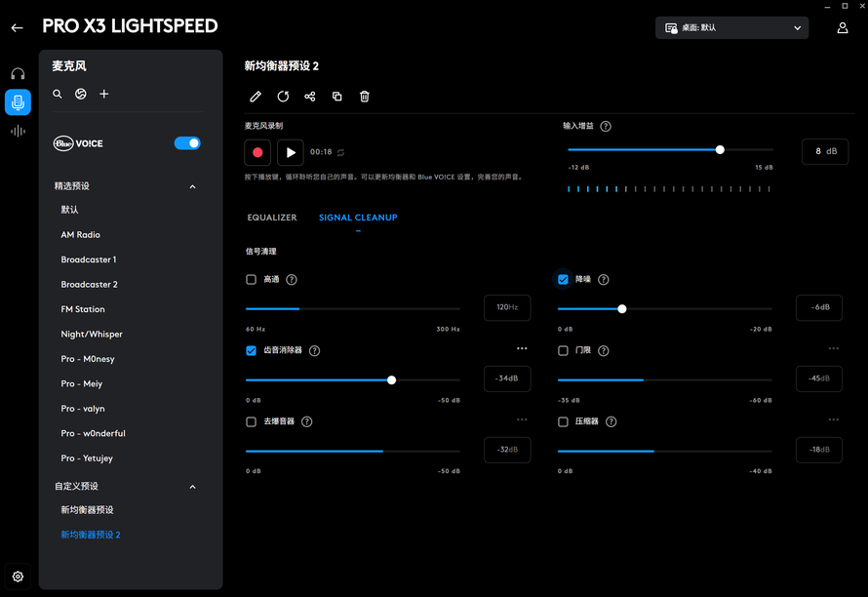Select the SIGNAL CLEANUP tab
The width and height of the screenshot is (868, 597).
click(358, 218)
